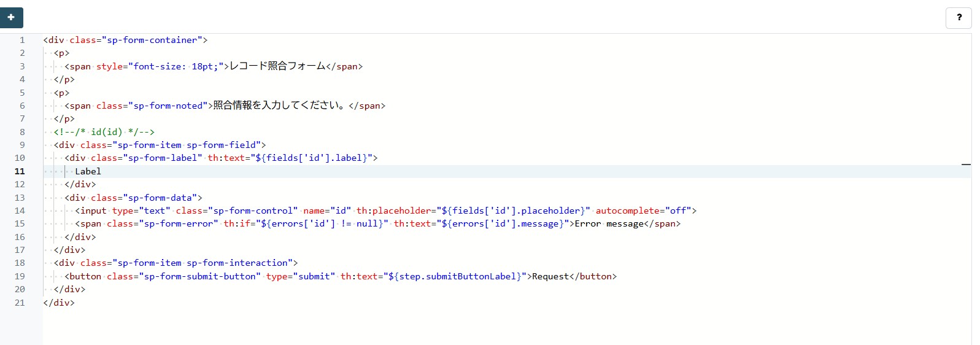Click type="submit" attribute on line 19

301,276
